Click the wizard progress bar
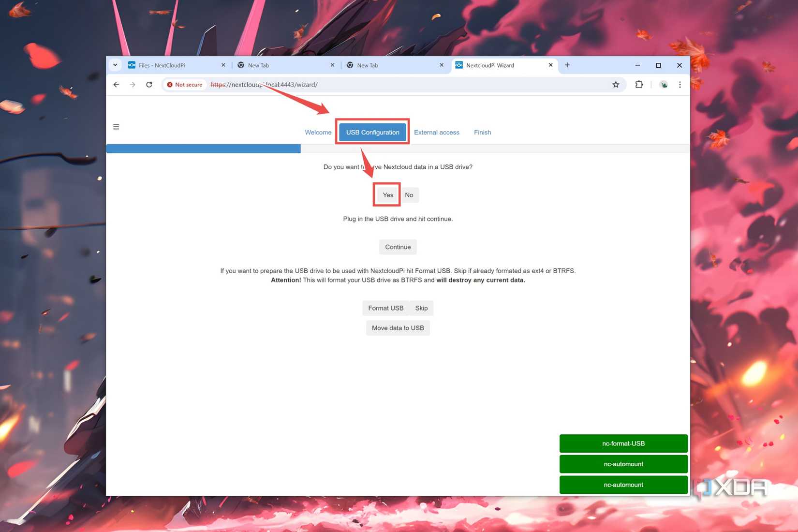The height and width of the screenshot is (532, 798). point(398,149)
